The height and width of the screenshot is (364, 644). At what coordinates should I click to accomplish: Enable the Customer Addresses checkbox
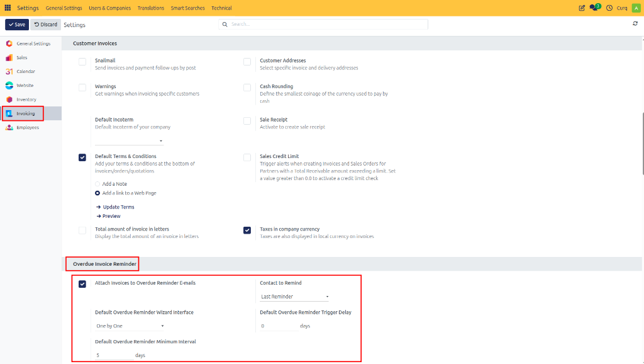tap(247, 62)
